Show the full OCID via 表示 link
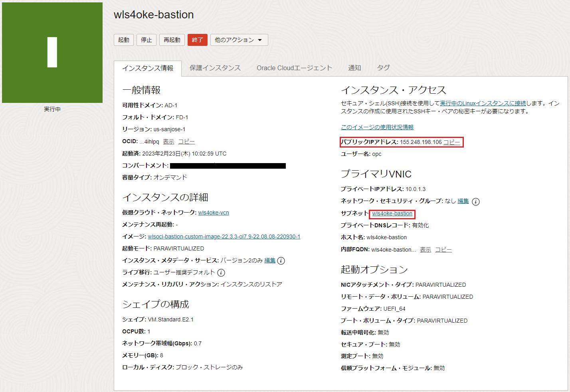 168,142
